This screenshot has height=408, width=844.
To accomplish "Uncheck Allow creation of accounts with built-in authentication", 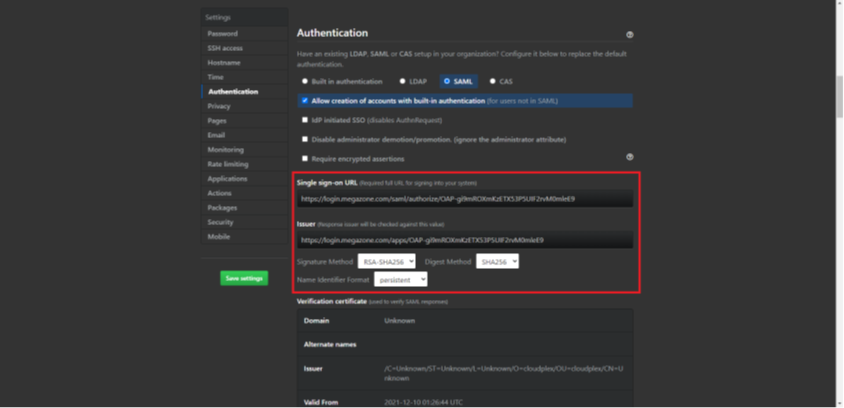I will [305, 101].
